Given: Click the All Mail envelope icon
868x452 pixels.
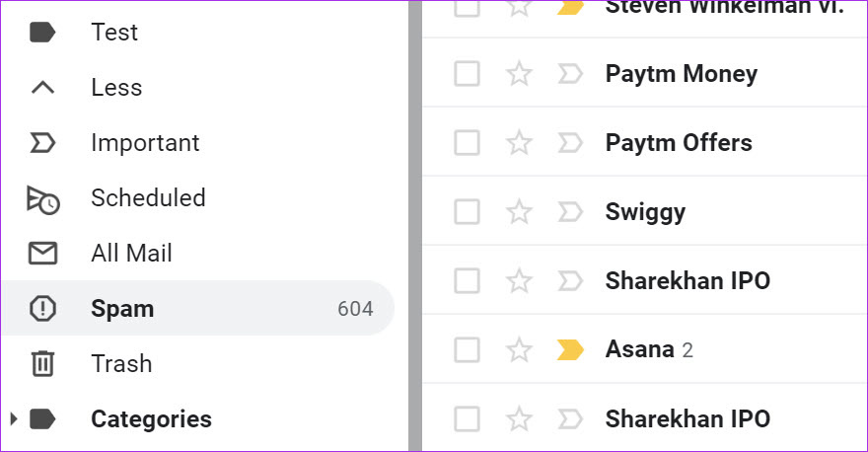Looking at the screenshot, I should coord(42,254).
